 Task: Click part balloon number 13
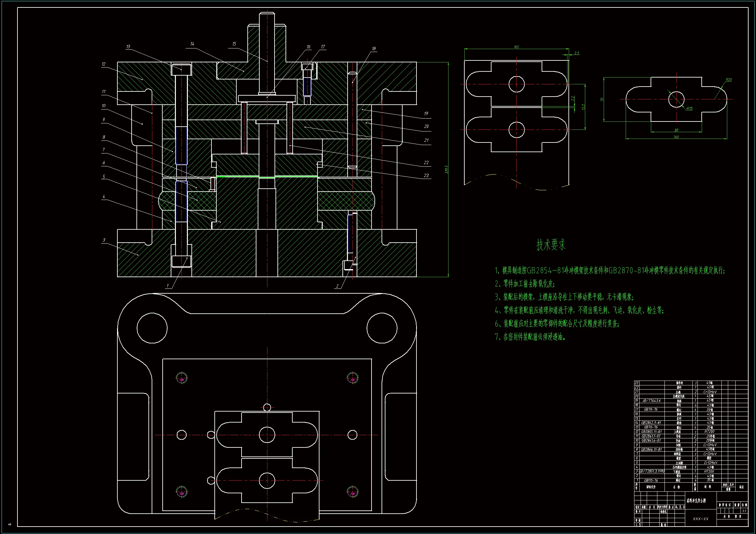pos(128,47)
